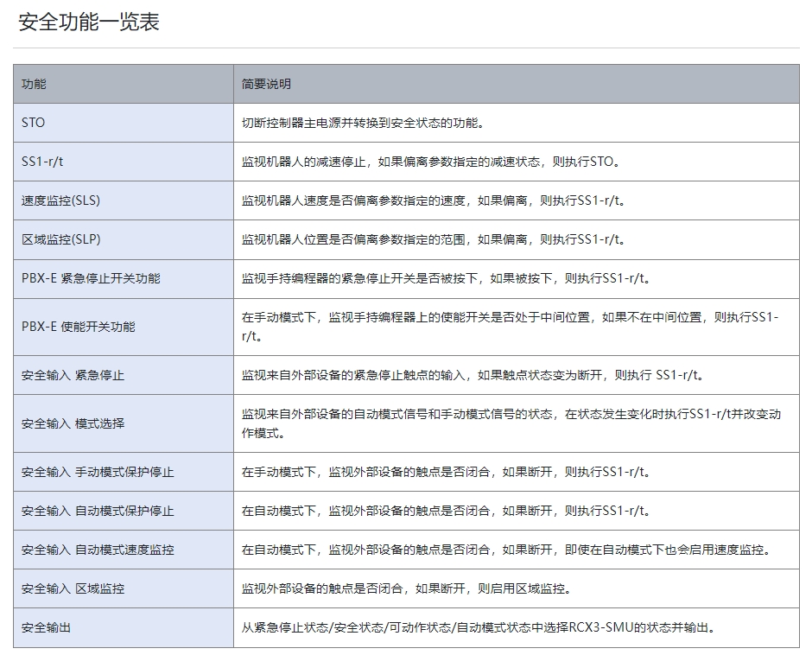This screenshot has width=812, height=655.
Task: Select the 安全输入 模式选择 cell
Action: point(124,423)
